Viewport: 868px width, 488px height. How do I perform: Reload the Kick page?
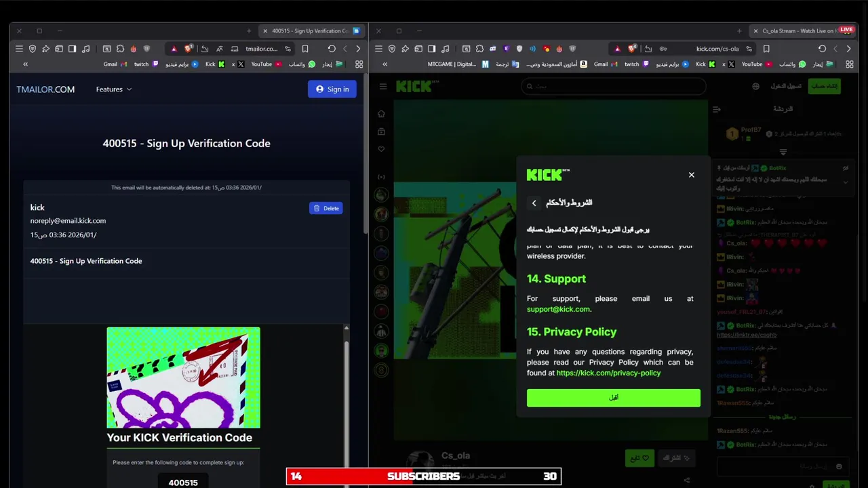click(x=822, y=49)
